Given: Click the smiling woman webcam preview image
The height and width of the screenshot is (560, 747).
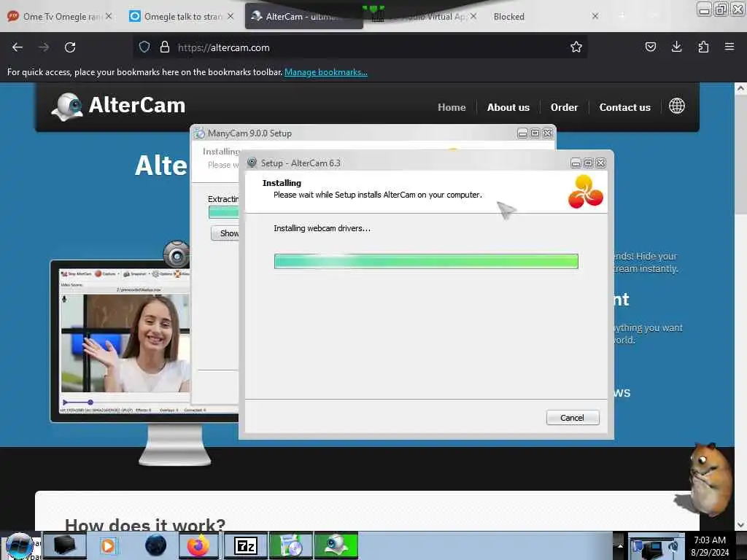Looking at the screenshot, I should [x=125, y=343].
